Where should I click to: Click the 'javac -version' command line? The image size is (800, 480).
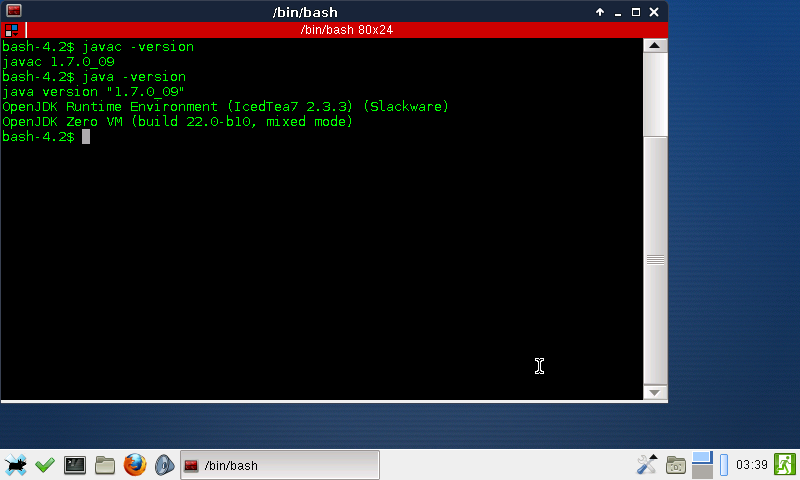pos(98,47)
